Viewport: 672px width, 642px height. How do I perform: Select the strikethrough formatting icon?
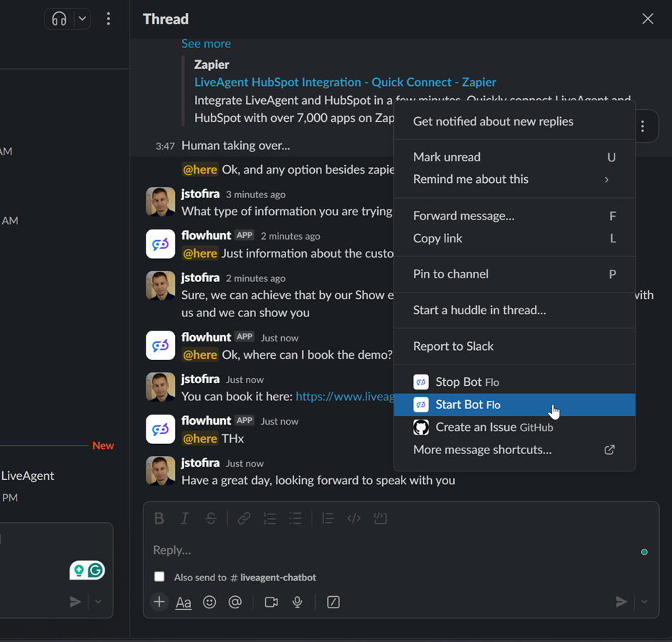coord(210,518)
